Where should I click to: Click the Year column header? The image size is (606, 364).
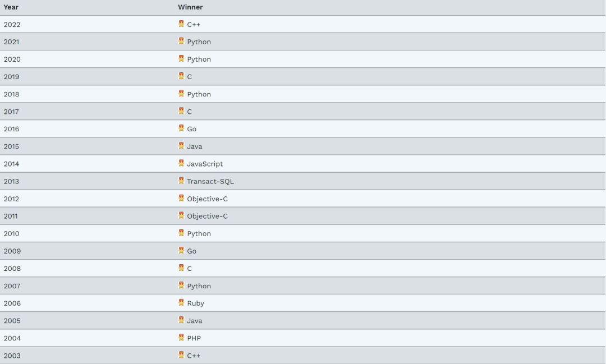11,7
